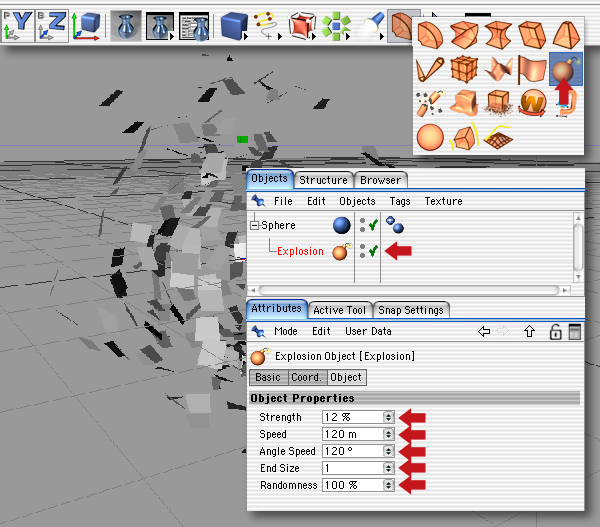Choose the Wrap deformer W icon
Viewport: 600px width, 527px height.
tap(532, 103)
